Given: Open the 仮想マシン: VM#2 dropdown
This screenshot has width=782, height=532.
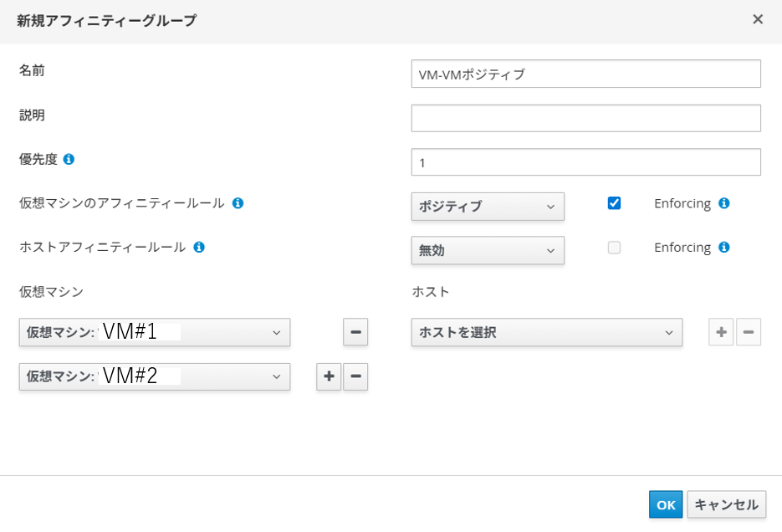Looking at the screenshot, I should click(x=155, y=376).
